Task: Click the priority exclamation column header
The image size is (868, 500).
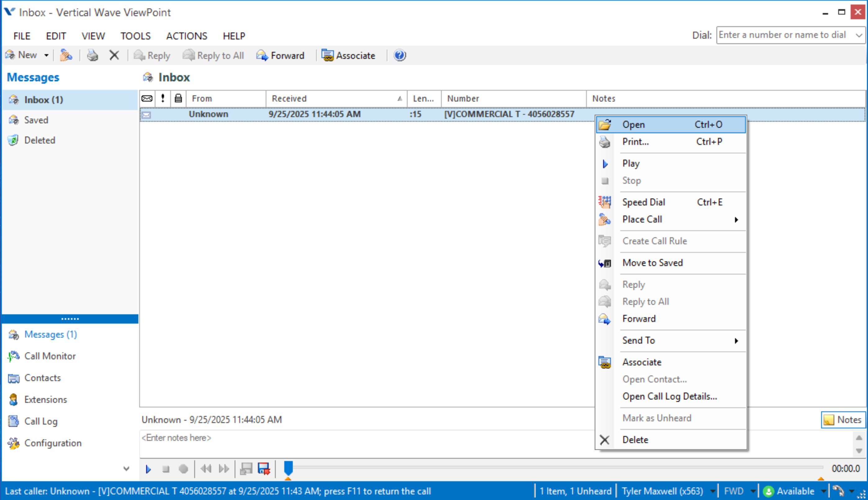Action: tap(163, 99)
